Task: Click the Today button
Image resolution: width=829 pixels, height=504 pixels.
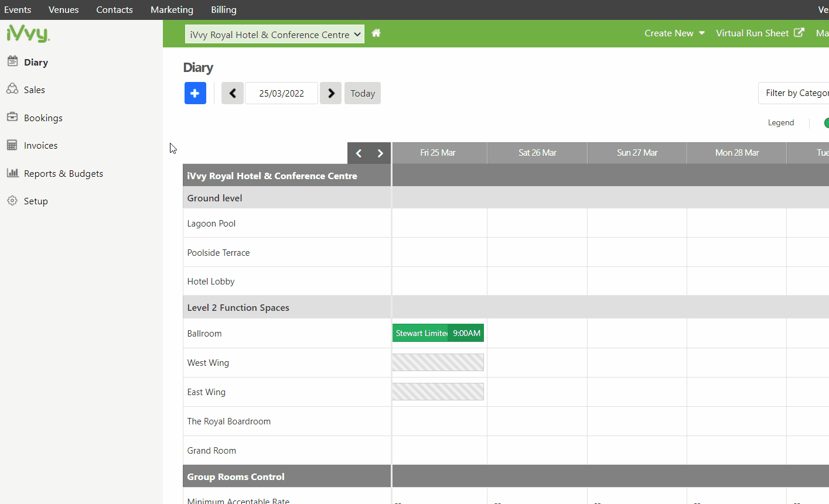Action: 363,93
